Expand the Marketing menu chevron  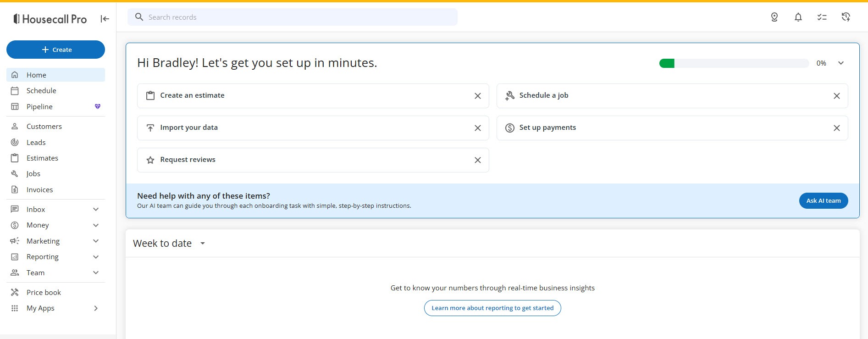click(96, 241)
